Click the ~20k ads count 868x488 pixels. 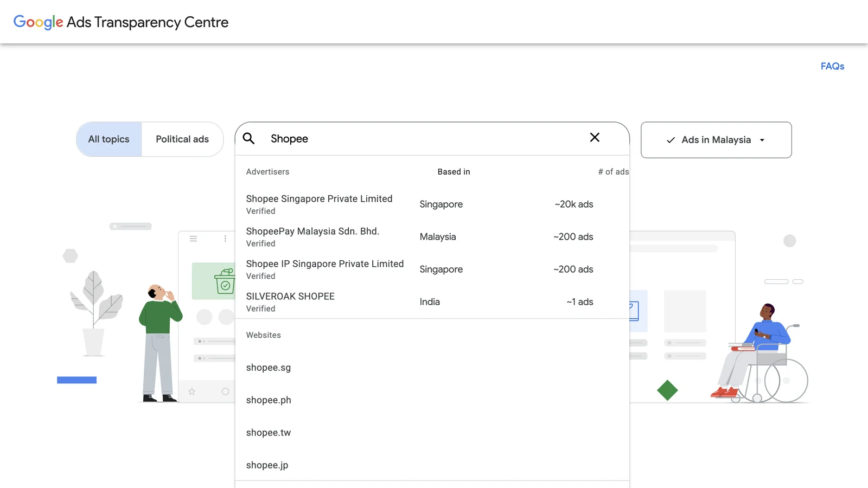pyautogui.click(x=574, y=204)
